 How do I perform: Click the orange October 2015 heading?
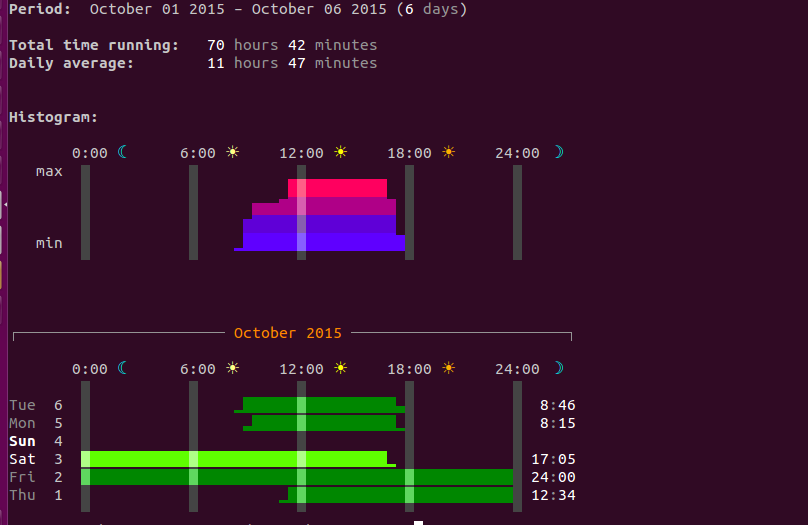tap(288, 333)
